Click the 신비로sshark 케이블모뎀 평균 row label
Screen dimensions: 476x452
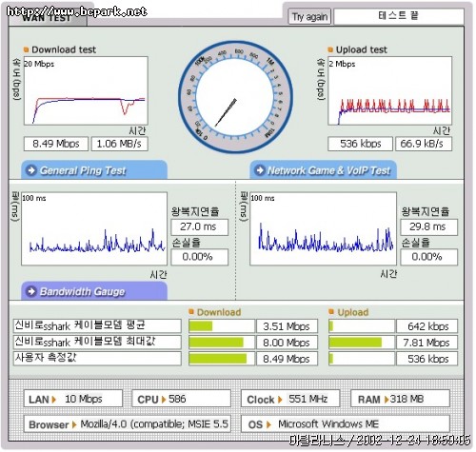97,325
